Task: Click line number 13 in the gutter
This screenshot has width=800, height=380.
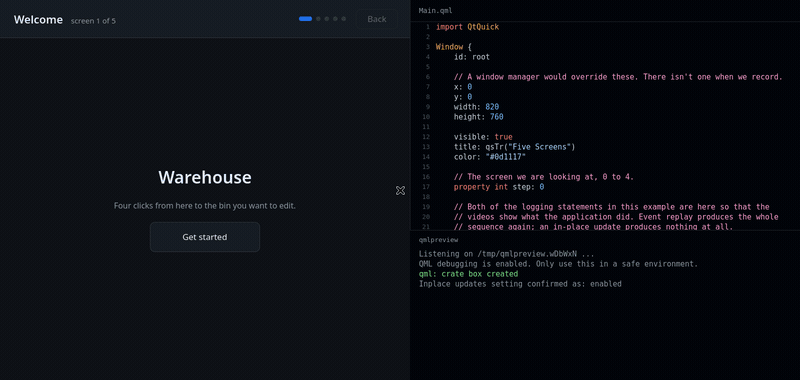Action: tap(427, 147)
